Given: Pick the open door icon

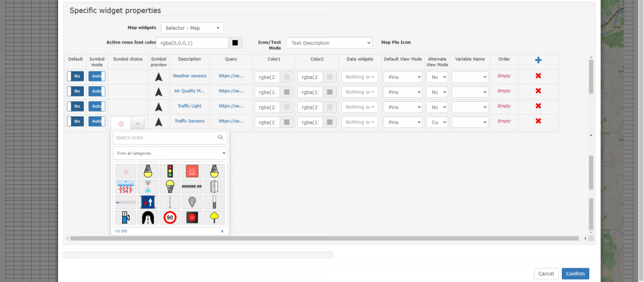Looking at the screenshot, I should (x=214, y=187).
